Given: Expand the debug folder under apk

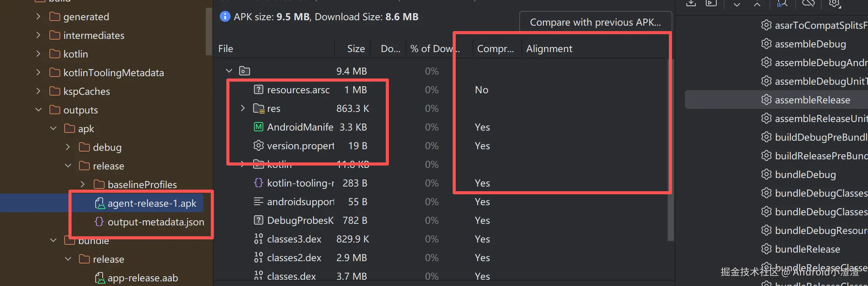Looking at the screenshot, I should [68, 147].
